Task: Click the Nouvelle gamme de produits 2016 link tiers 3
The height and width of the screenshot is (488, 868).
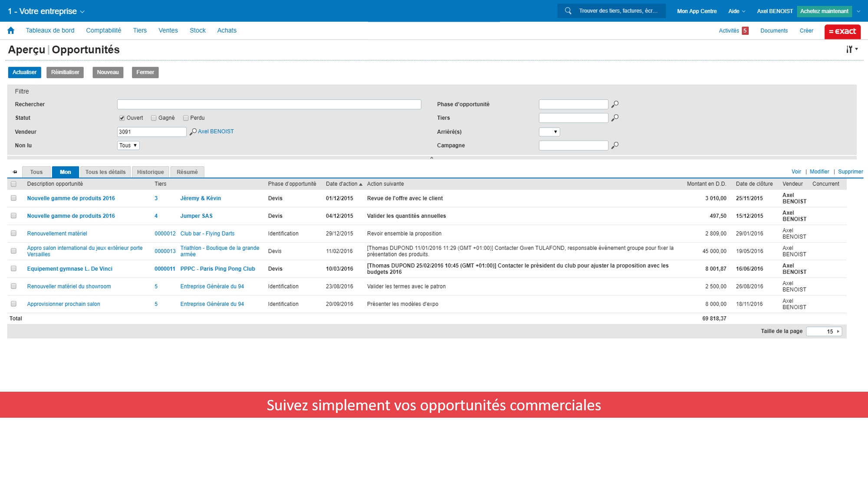Action: click(x=71, y=198)
